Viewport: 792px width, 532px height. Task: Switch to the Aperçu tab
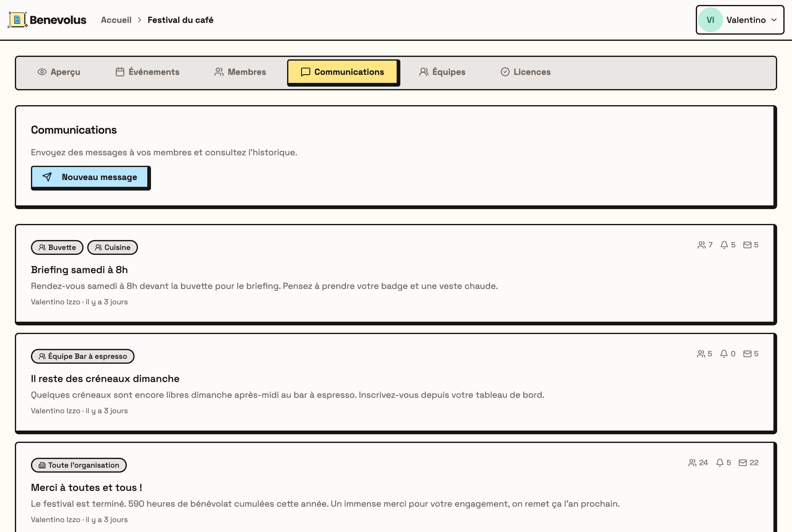(59, 72)
